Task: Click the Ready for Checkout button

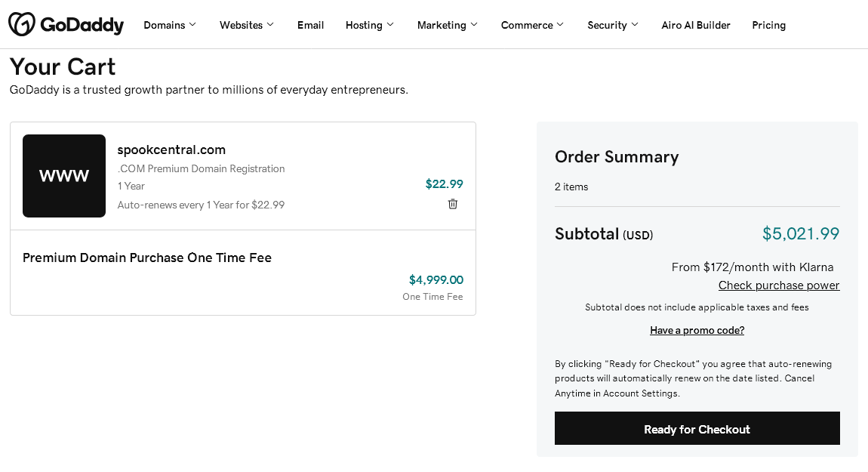Action: click(697, 428)
